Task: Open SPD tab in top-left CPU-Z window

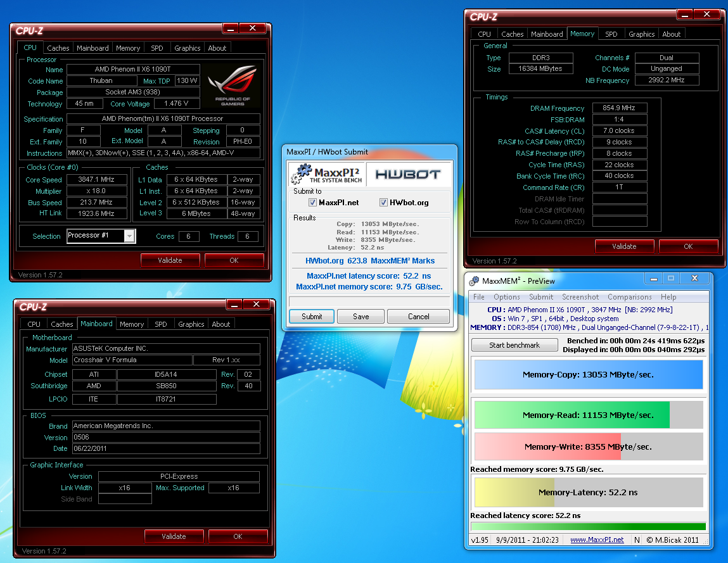Action: (x=157, y=47)
